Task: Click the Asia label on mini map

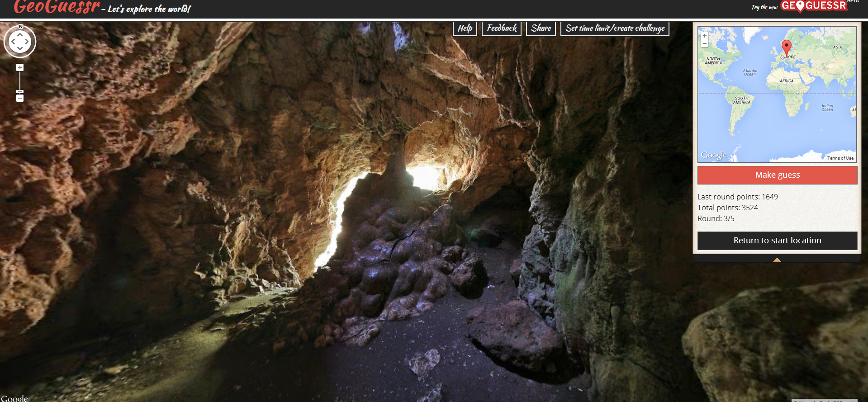Action: click(838, 47)
